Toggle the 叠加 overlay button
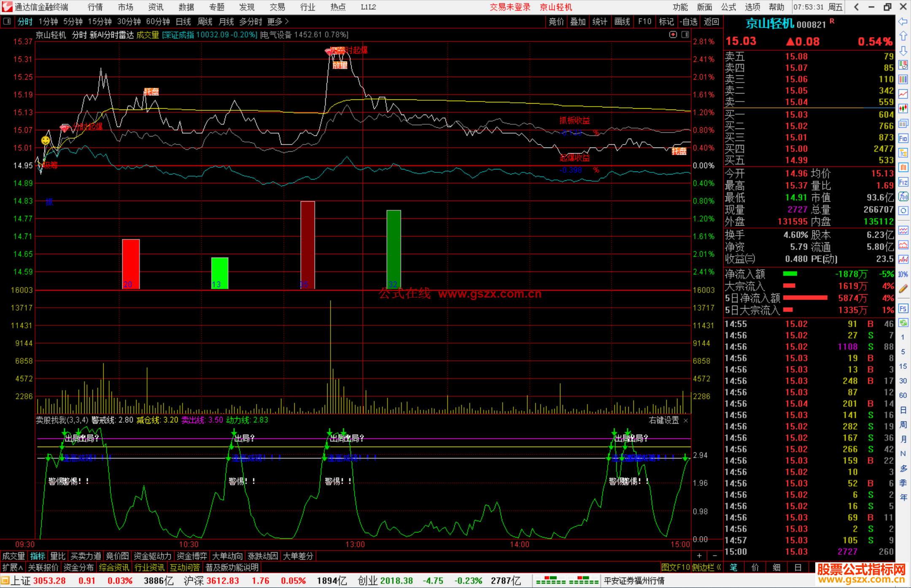The width and height of the screenshot is (911, 588). [578, 21]
